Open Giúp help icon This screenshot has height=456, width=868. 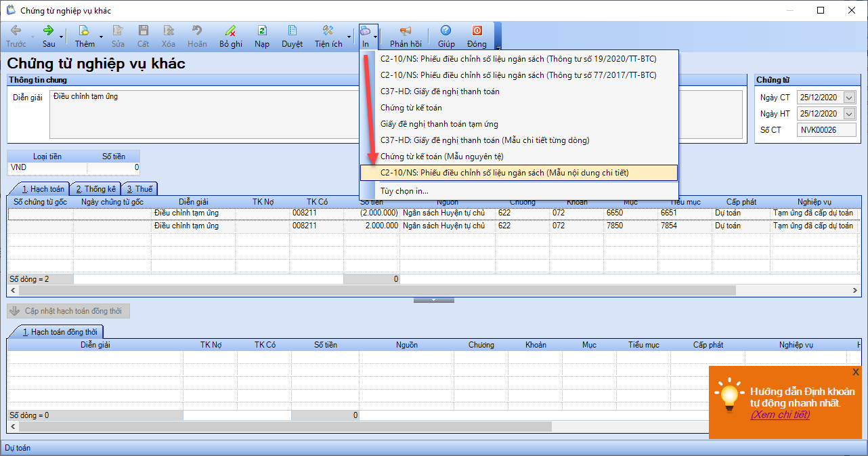pos(446,31)
